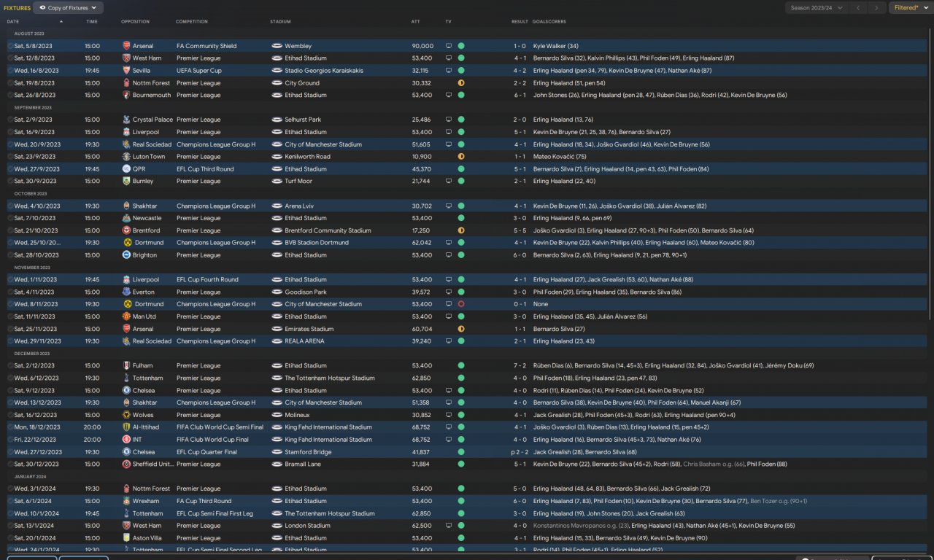Click the Brighton club badge
This screenshot has height=560, width=934.
tap(126, 255)
